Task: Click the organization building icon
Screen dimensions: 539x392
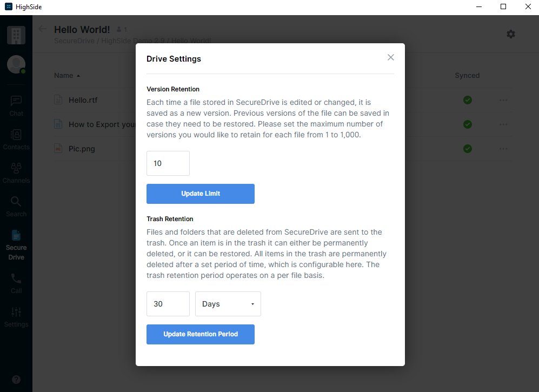Action: pyautogui.click(x=16, y=35)
